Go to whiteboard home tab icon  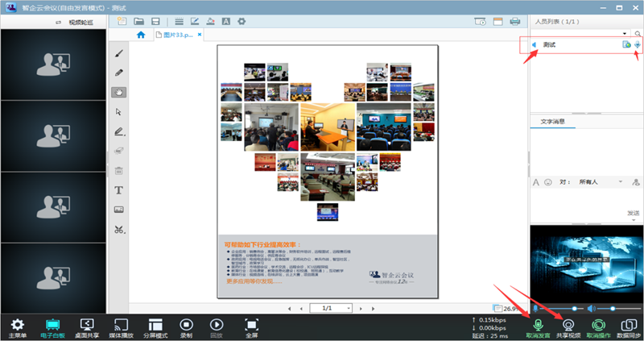(141, 35)
